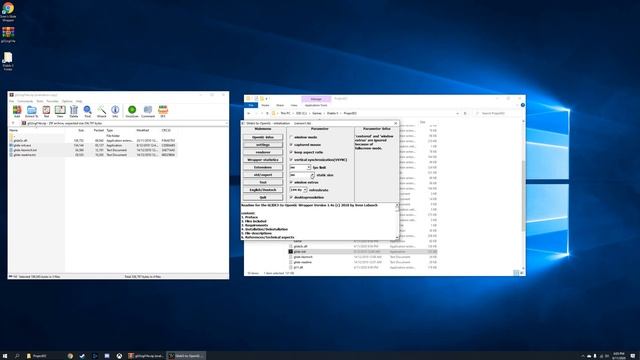Run VirusScan from the WinRAR toolbar
This screenshot has height=360, width=640.
132,111
